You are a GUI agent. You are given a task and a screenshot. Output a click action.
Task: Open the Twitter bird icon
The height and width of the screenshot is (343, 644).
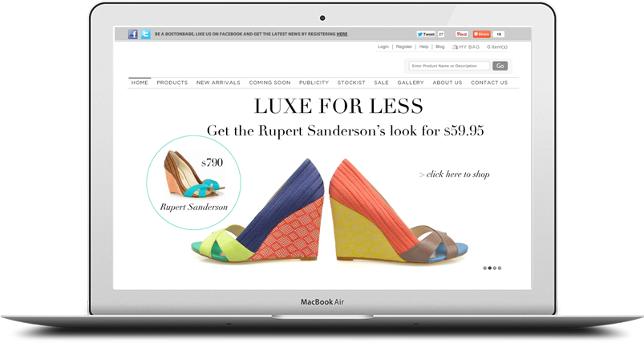(x=145, y=34)
